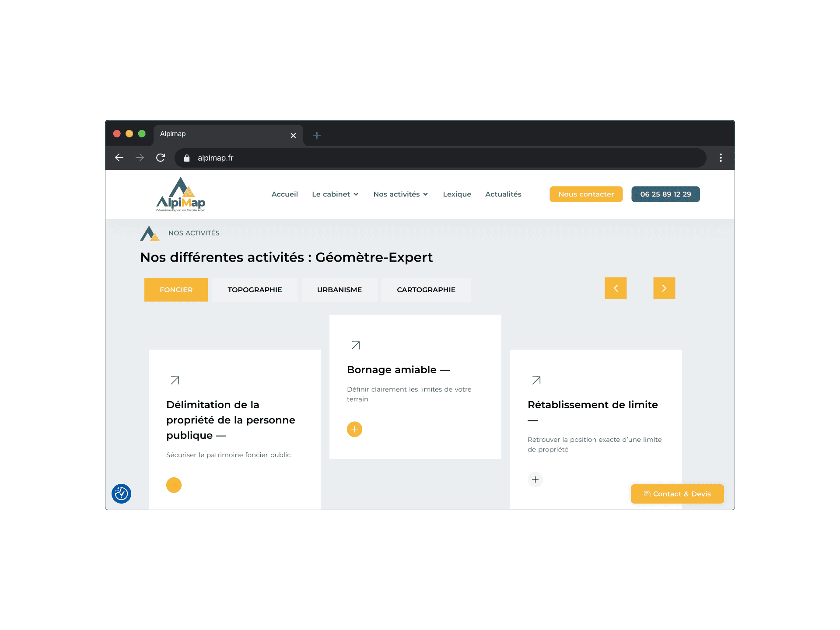Expand Rétablissement de limite grey plus button
The height and width of the screenshot is (630, 840).
click(x=535, y=479)
